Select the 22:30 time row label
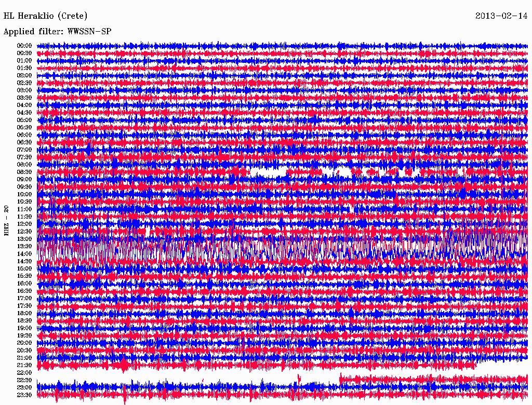 tap(24, 380)
